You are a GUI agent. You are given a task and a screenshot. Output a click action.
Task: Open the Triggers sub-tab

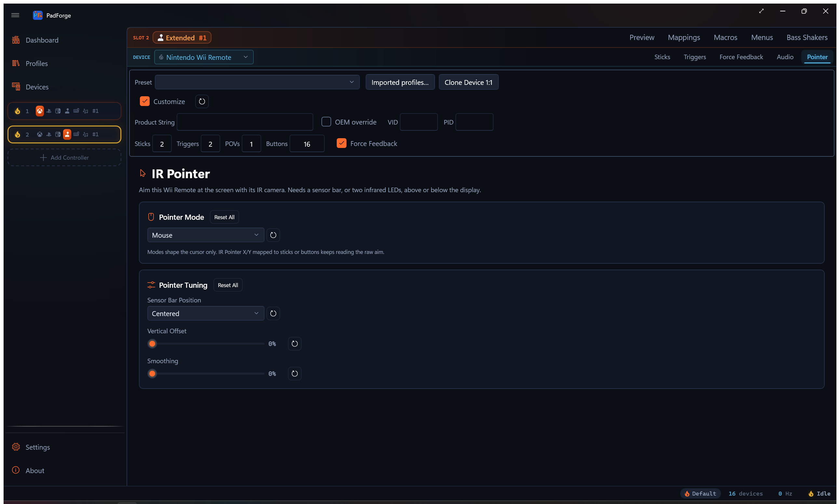(695, 57)
